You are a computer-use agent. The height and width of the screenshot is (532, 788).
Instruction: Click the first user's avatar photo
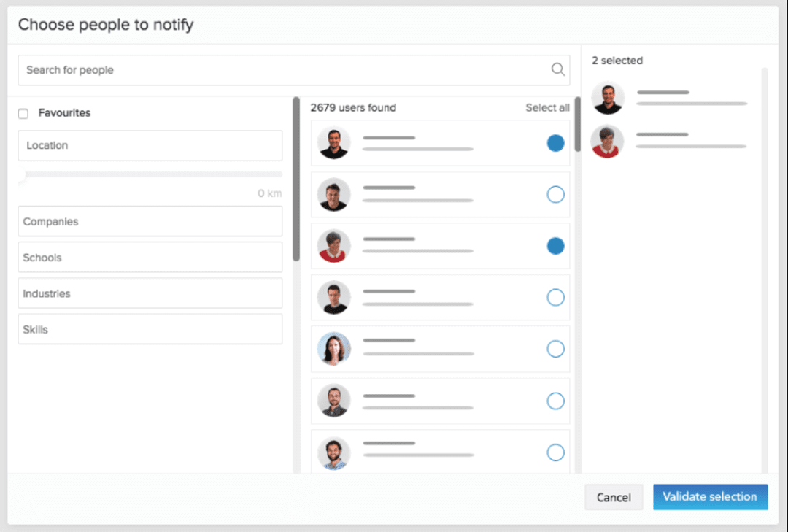[333, 143]
